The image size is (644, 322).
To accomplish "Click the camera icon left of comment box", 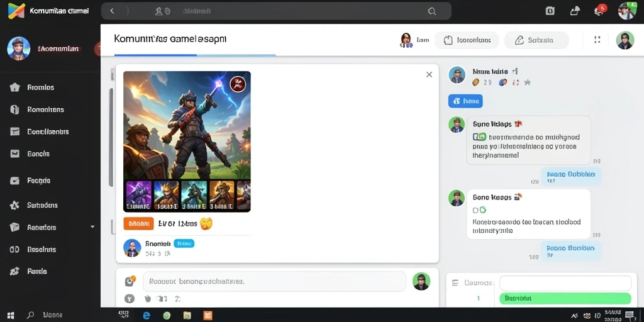I will (130, 281).
